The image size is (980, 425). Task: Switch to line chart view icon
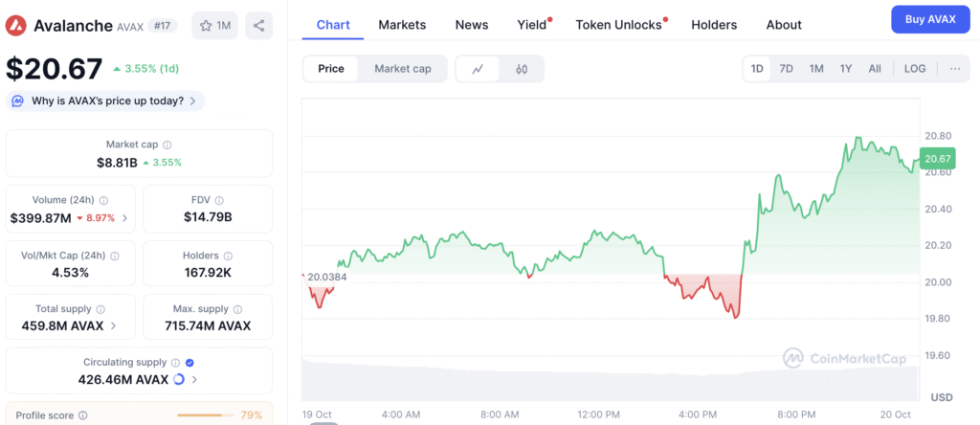coord(478,69)
